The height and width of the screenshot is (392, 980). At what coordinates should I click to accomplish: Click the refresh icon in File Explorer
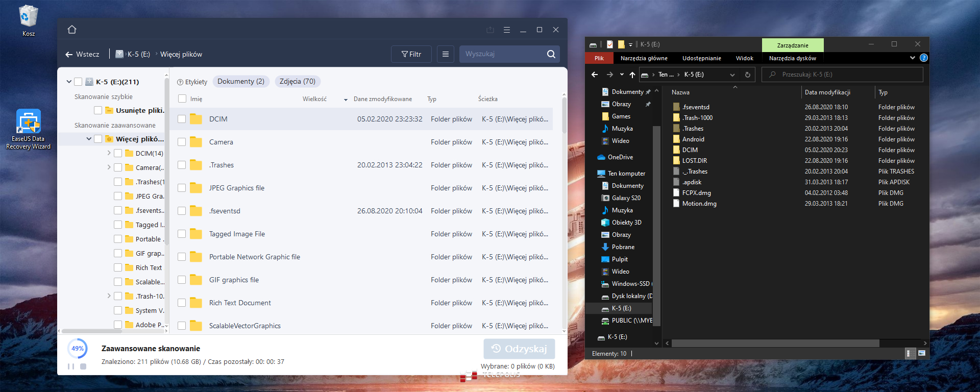(747, 75)
